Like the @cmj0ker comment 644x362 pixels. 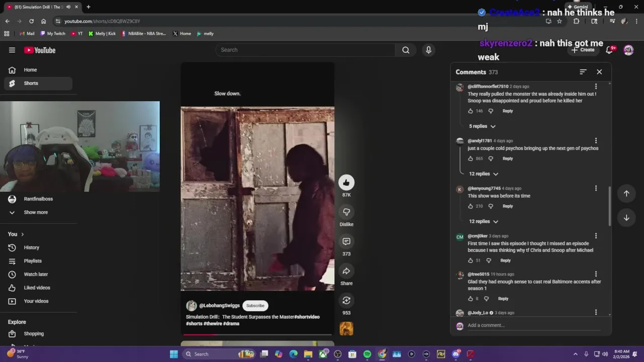(x=470, y=260)
